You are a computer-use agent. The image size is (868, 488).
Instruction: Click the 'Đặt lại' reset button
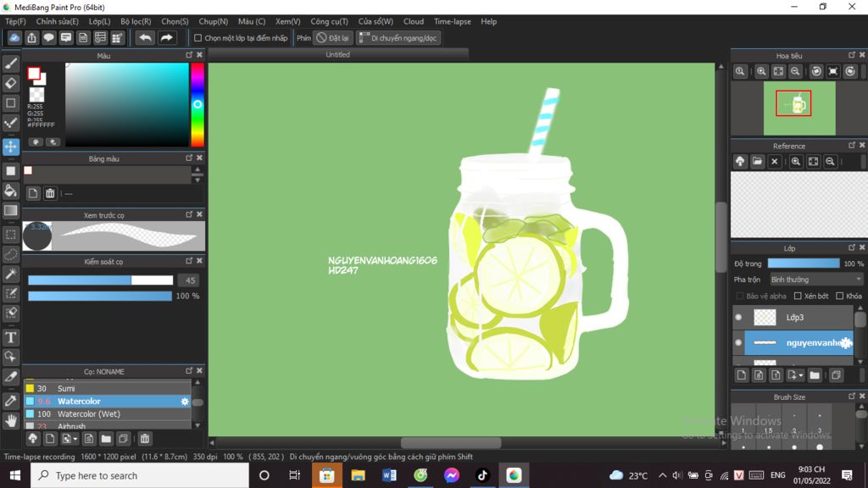point(332,38)
